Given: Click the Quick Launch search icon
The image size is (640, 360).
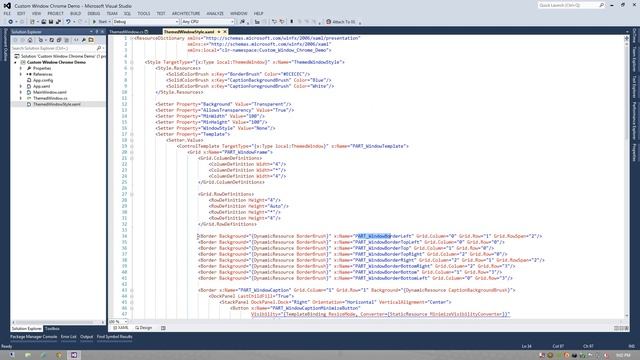Looking at the screenshot, I should click(601, 5).
